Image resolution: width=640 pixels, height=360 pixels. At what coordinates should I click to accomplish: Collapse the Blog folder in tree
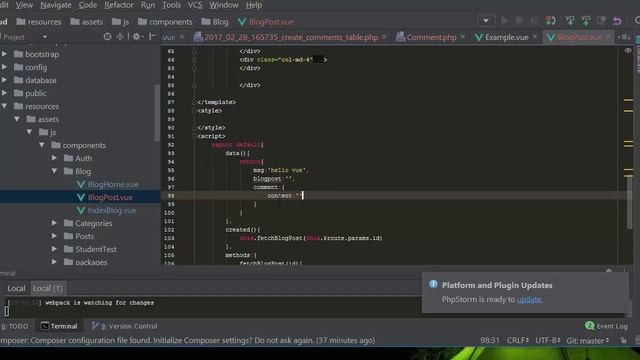point(54,171)
